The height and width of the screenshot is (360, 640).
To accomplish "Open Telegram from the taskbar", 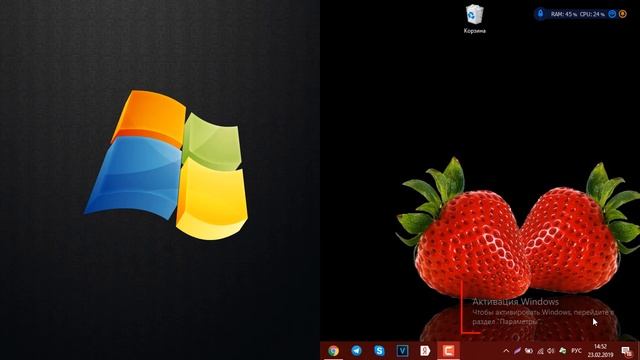I will point(356,351).
